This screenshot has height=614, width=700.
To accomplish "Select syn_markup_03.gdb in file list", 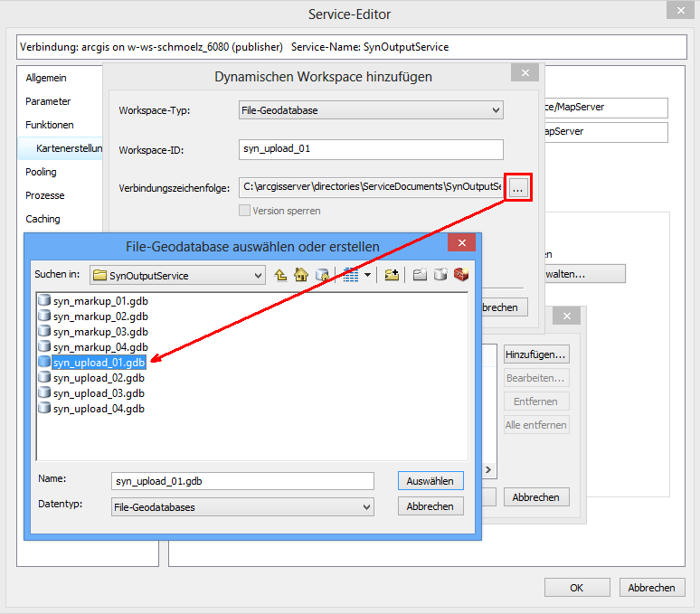I will tap(100, 332).
